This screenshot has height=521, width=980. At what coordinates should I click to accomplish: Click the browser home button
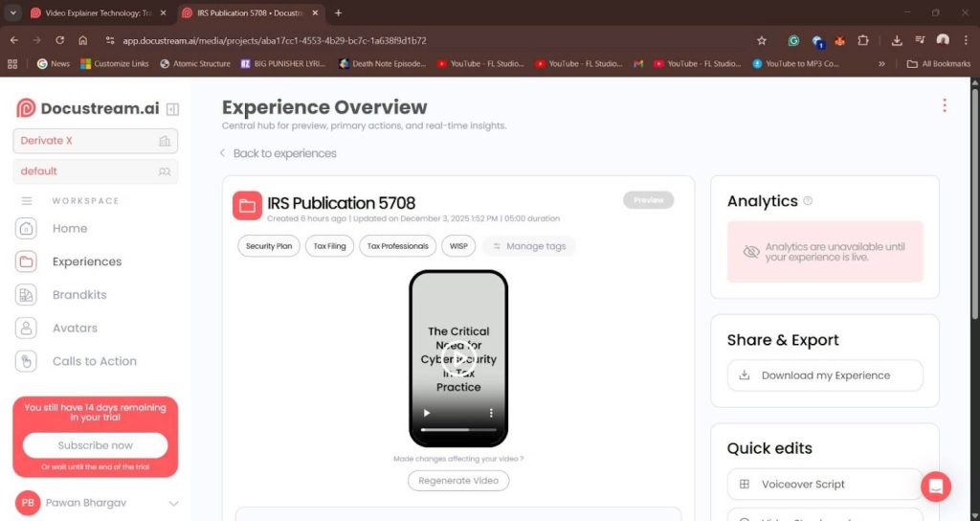pos(82,40)
